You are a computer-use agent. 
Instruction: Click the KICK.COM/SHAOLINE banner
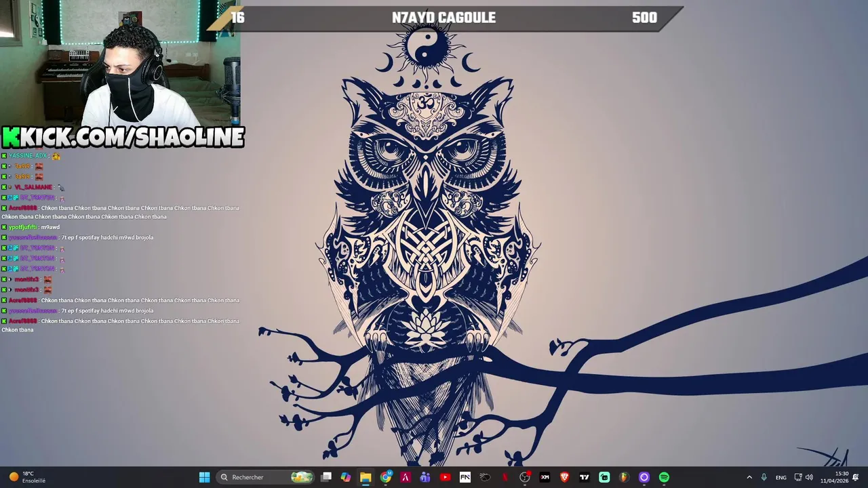point(123,137)
